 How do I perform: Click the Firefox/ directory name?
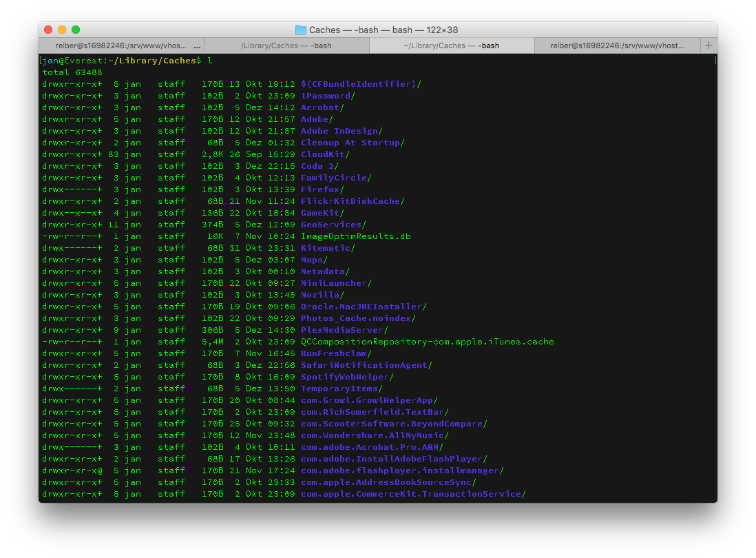(x=322, y=189)
